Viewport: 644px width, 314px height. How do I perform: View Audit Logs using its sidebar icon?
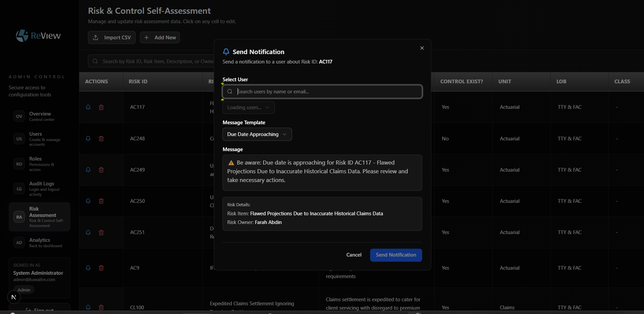tap(19, 189)
